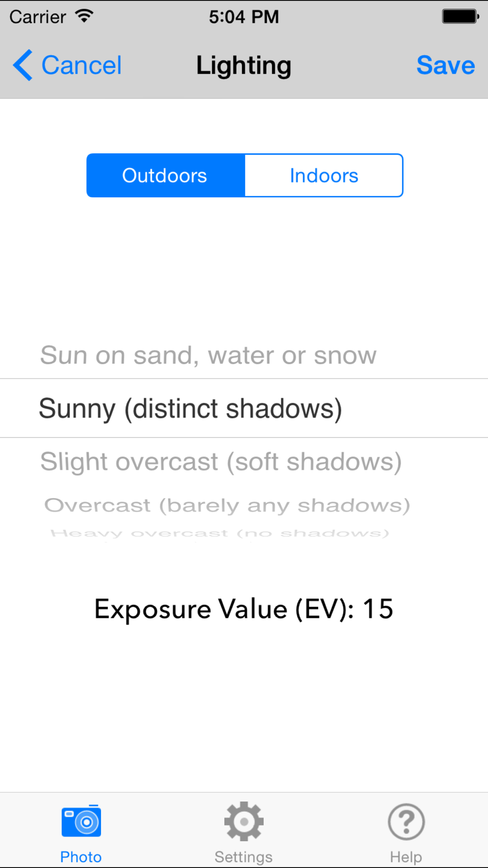
Task: Tap the Wi-Fi status icon
Action: click(x=84, y=16)
